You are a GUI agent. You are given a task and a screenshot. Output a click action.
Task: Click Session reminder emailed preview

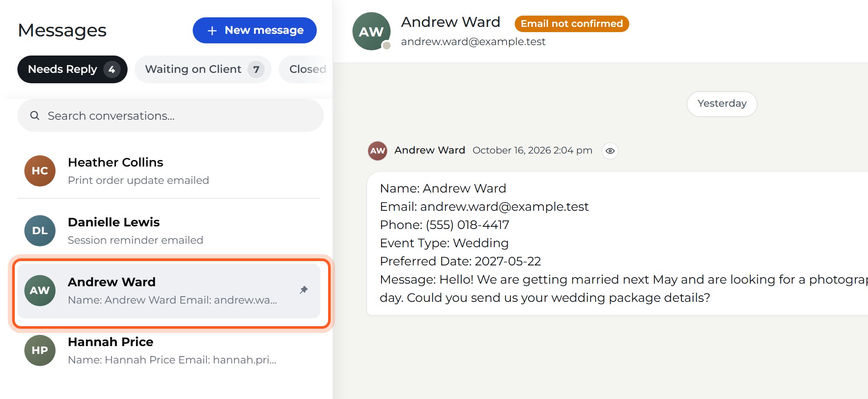135,240
